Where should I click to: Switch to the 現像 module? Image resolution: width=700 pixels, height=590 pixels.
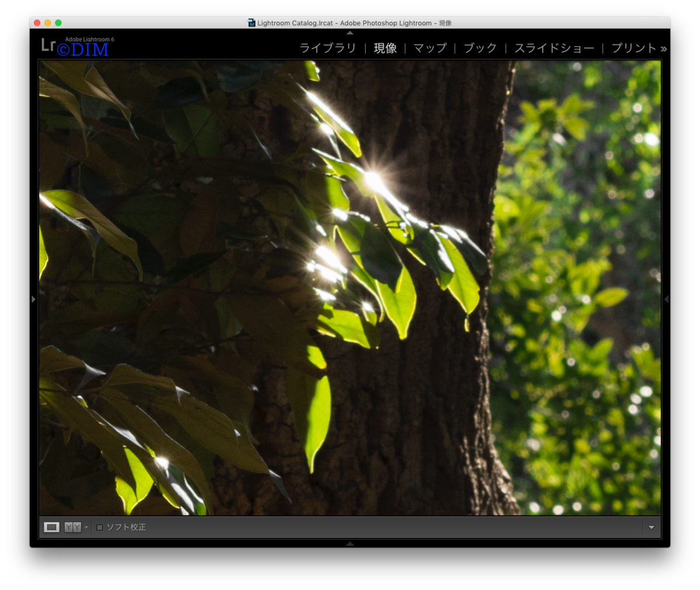[385, 48]
